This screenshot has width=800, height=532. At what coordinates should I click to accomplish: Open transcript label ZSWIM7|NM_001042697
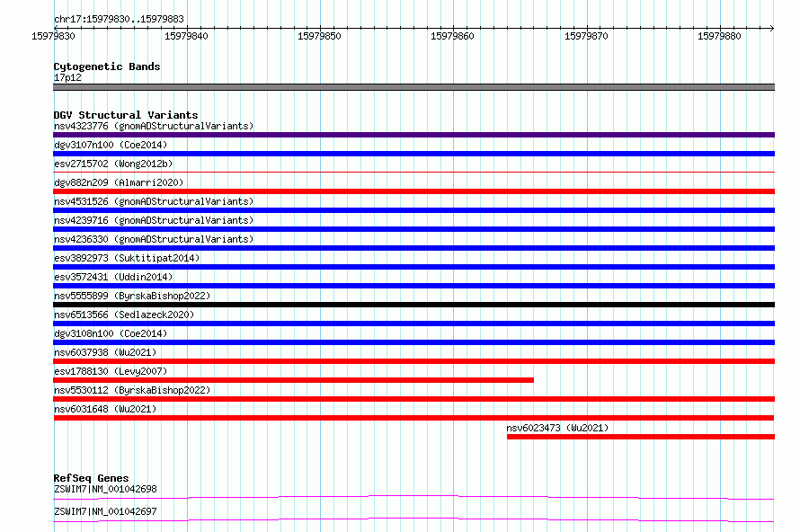(105, 511)
